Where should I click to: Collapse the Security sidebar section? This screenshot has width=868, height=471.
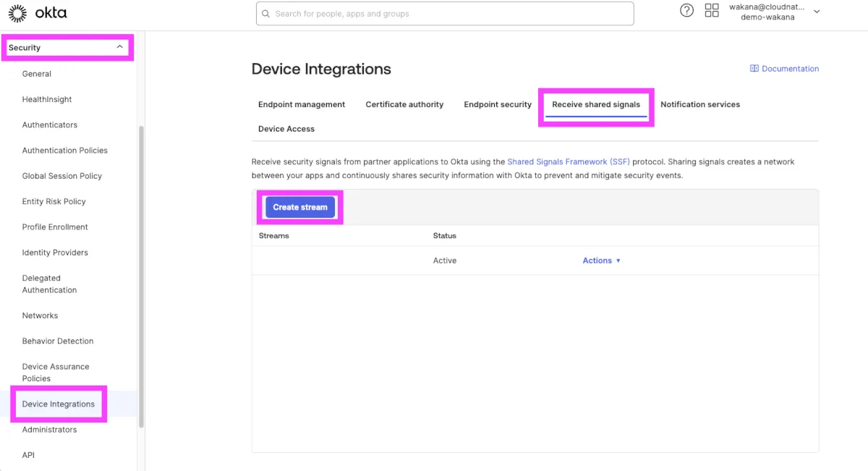tap(119, 47)
